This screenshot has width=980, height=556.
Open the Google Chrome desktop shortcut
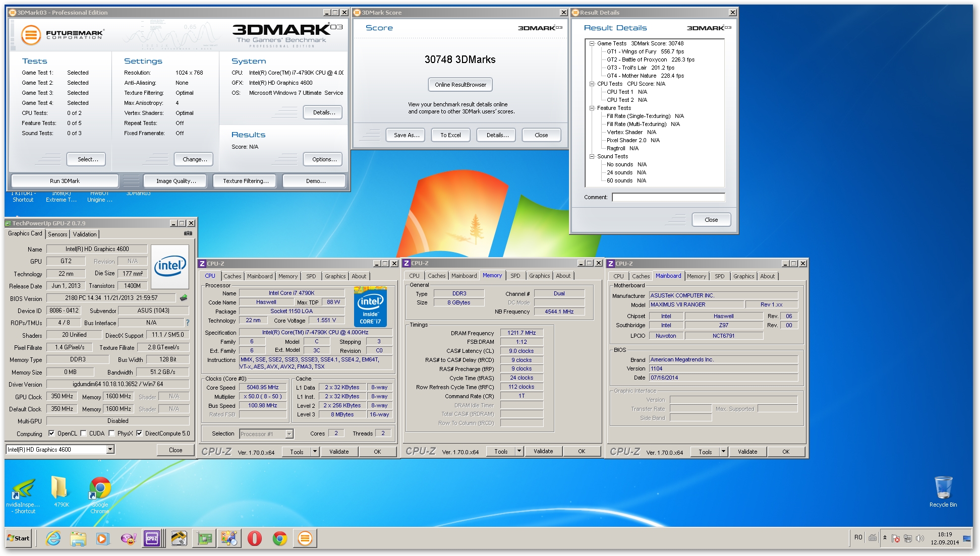point(99,495)
